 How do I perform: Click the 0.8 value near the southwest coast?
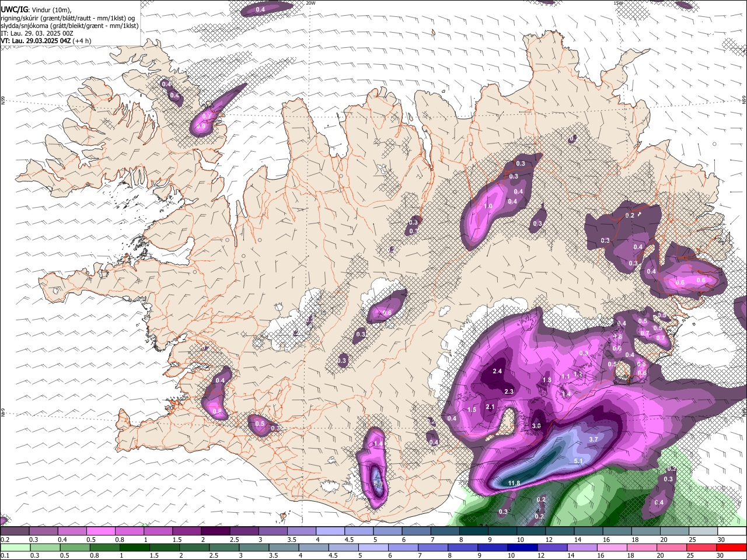pos(218,411)
